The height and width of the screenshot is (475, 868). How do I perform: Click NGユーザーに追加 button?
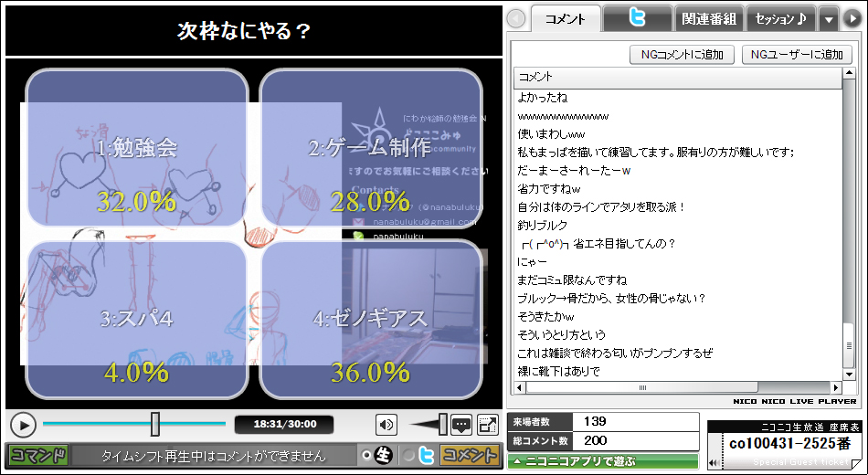pyautogui.click(x=797, y=54)
